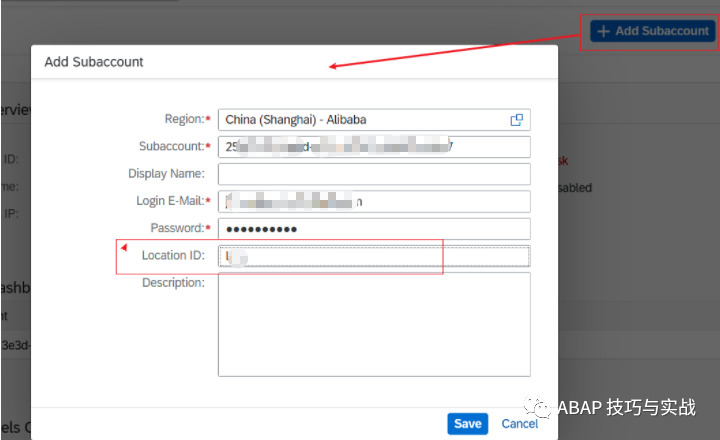
Task: Click the 'Password:' label
Action: 178,228
